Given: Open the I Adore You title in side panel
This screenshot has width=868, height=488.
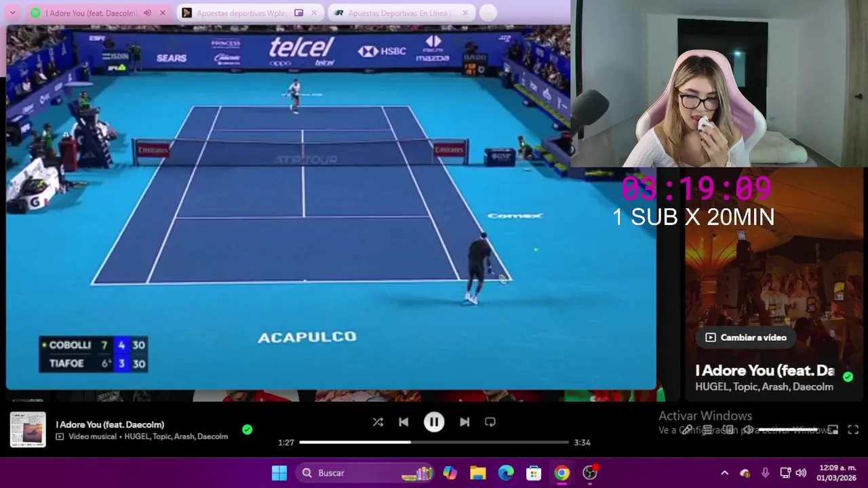Looking at the screenshot, I should (764, 371).
